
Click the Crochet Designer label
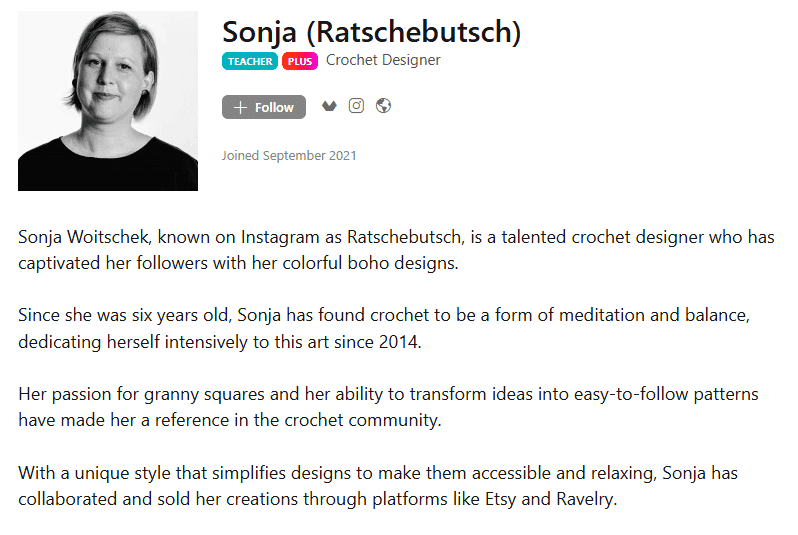coord(383,60)
